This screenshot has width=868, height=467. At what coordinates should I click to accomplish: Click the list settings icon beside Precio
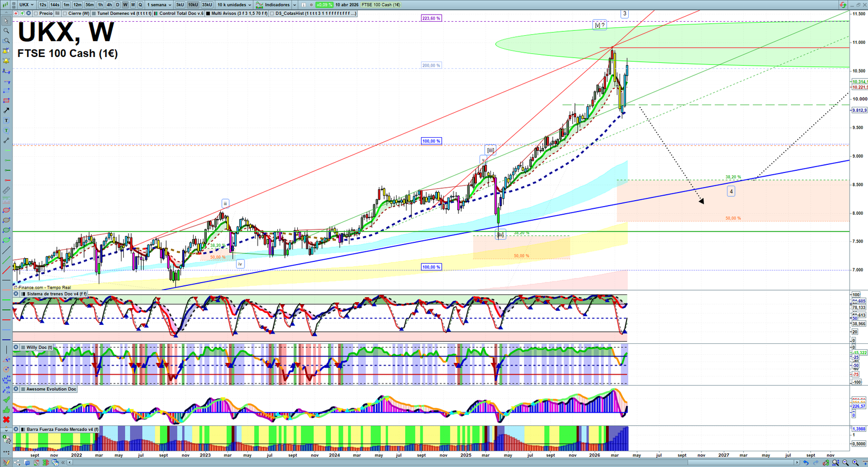pos(58,14)
